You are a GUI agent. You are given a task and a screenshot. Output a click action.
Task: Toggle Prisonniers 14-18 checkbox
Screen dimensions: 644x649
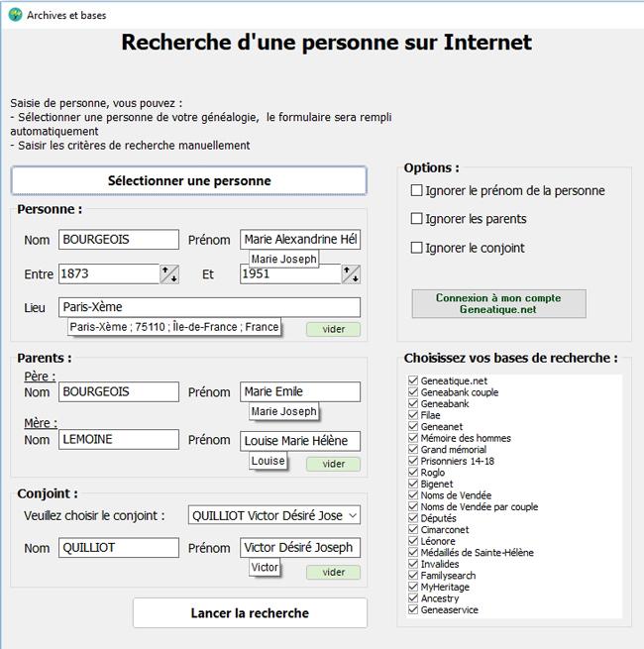point(413,461)
